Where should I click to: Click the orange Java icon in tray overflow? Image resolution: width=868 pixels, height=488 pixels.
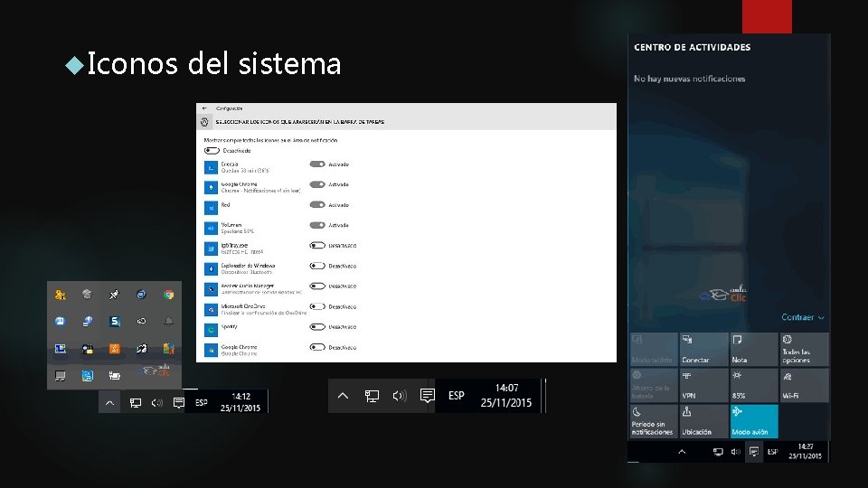click(x=115, y=349)
